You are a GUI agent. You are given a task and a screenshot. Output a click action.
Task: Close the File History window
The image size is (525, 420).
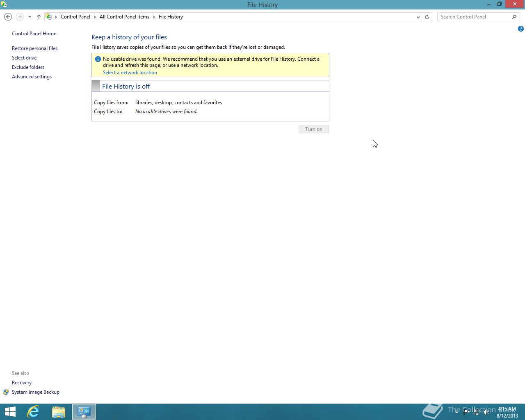coord(515,4)
